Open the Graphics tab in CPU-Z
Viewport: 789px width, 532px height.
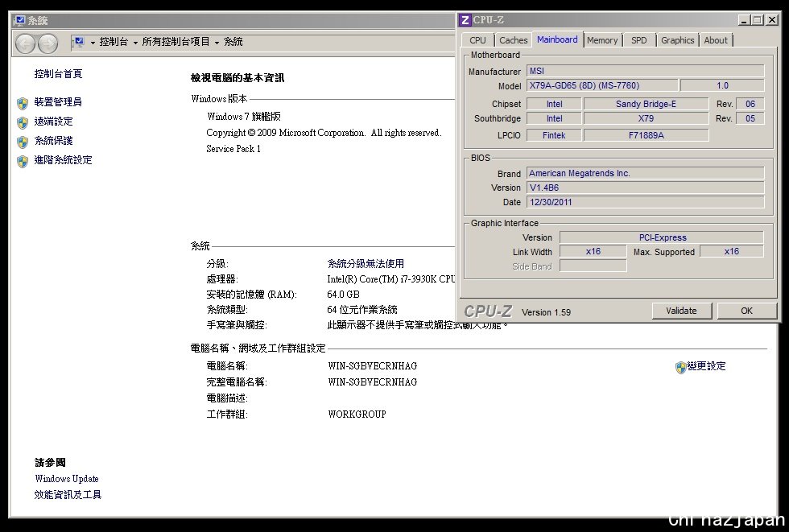point(677,40)
